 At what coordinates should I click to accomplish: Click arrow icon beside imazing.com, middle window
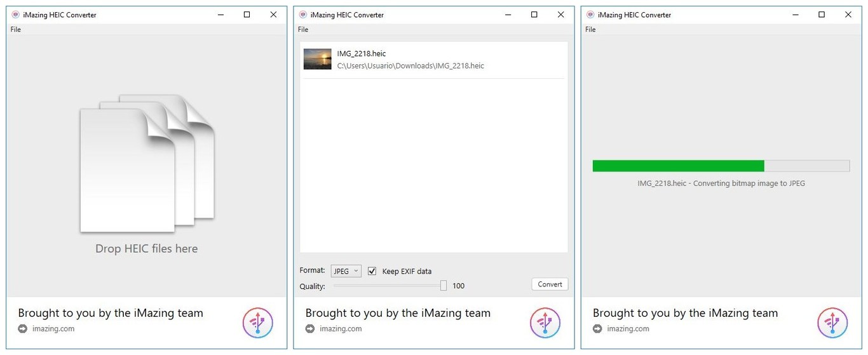click(x=310, y=329)
